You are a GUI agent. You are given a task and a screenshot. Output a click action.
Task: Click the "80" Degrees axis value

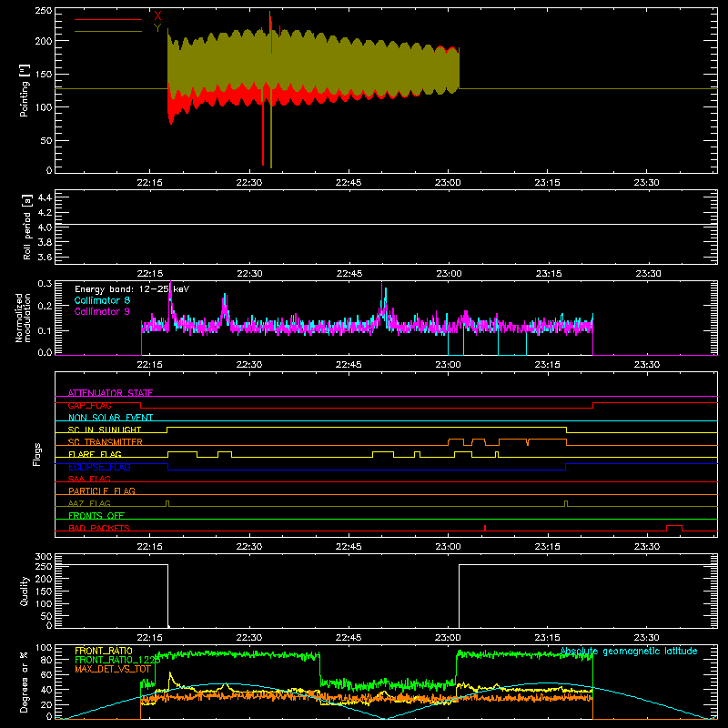tap(47, 660)
